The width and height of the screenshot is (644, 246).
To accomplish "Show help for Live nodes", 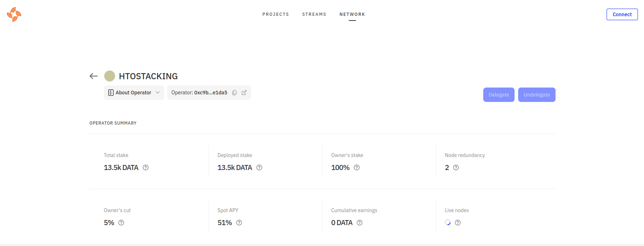I will point(458,223).
